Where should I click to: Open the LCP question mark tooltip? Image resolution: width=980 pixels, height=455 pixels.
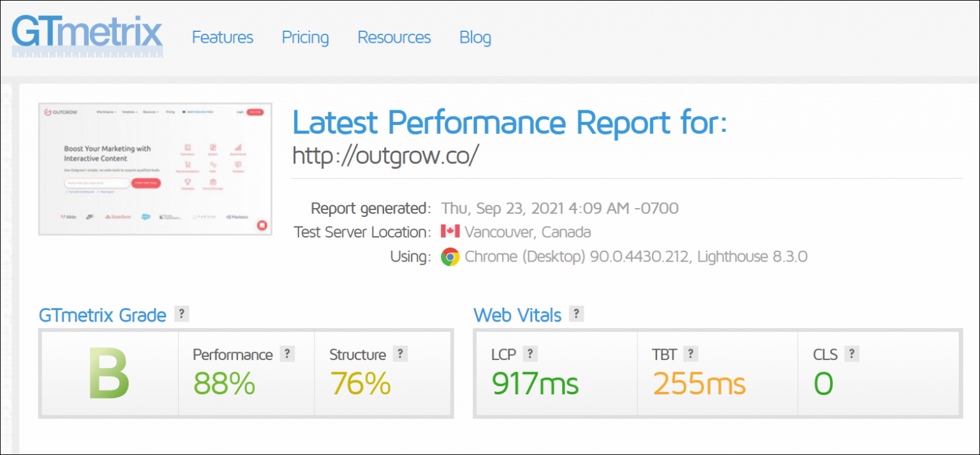tap(530, 354)
